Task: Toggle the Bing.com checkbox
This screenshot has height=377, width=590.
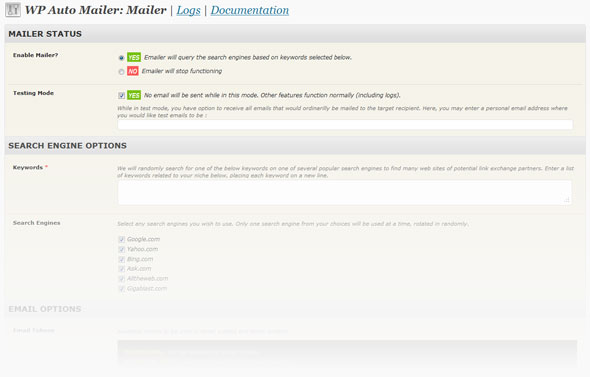Action: (122, 259)
